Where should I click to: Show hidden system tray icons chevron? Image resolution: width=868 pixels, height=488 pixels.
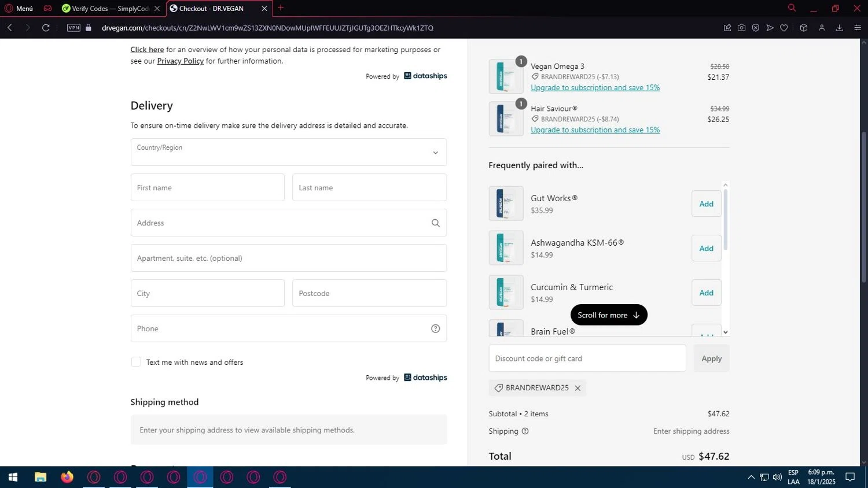751,477
